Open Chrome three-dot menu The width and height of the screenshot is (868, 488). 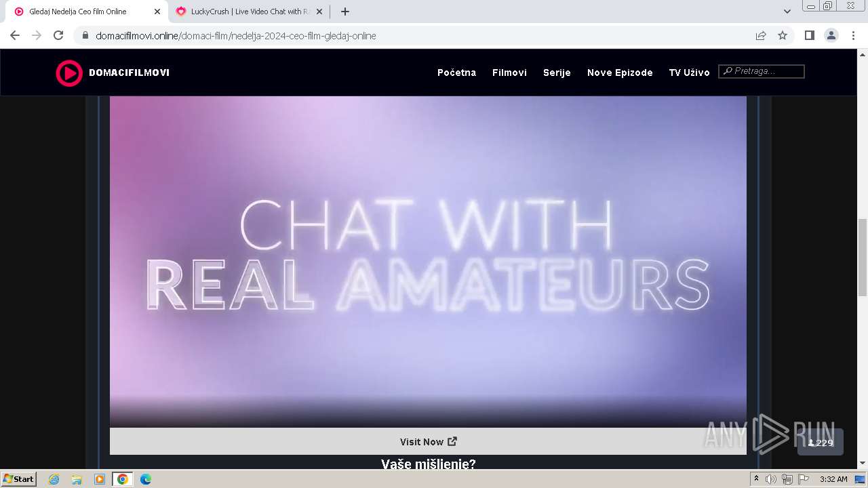pos(854,36)
